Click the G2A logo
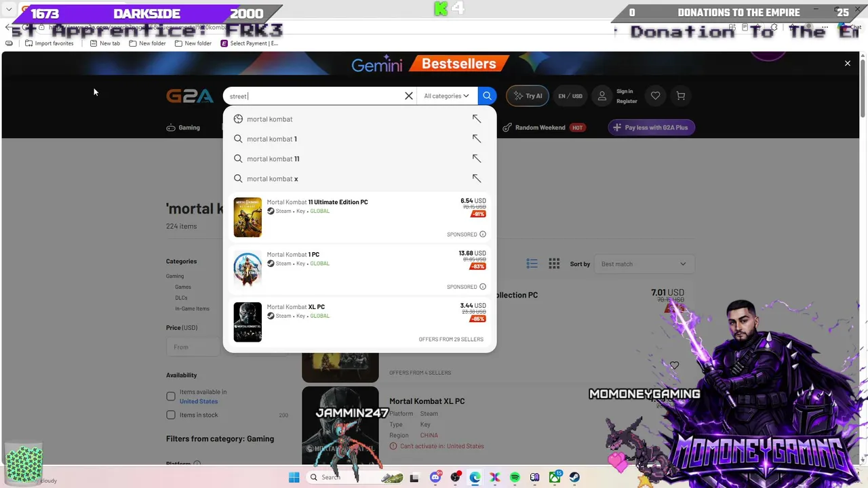The height and width of the screenshot is (488, 868). 190,96
